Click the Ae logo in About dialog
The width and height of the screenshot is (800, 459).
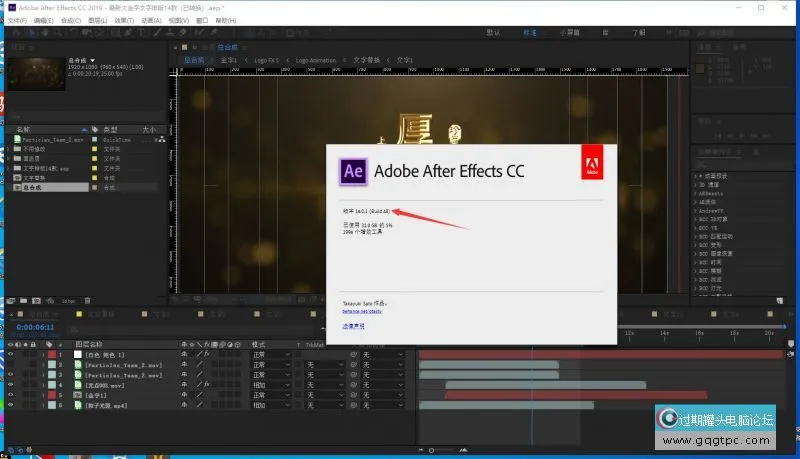click(x=353, y=171)
